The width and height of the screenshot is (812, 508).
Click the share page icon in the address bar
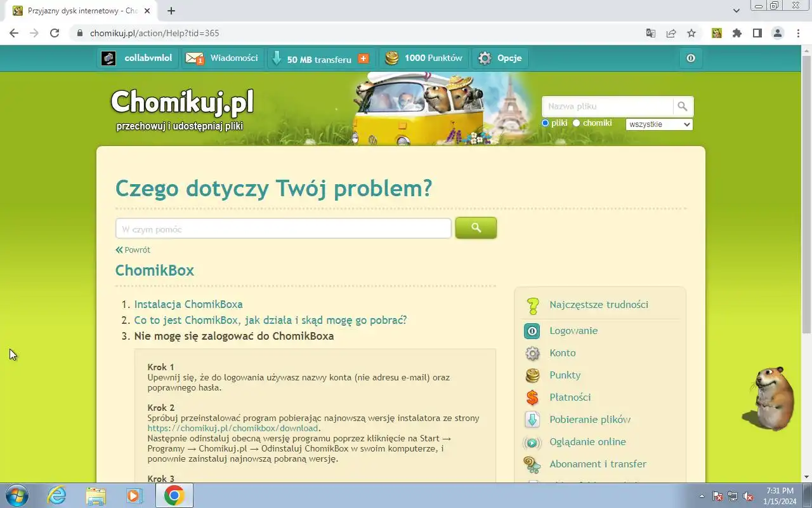point(671,33)
